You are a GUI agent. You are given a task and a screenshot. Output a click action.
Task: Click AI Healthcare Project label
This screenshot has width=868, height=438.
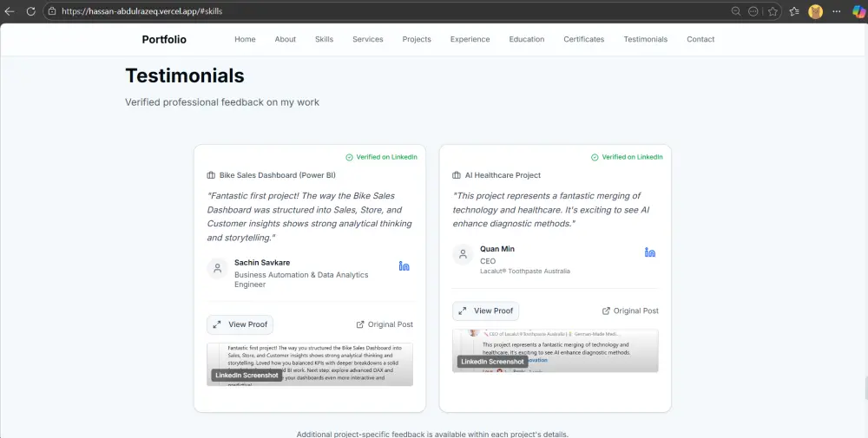point(503,175)
